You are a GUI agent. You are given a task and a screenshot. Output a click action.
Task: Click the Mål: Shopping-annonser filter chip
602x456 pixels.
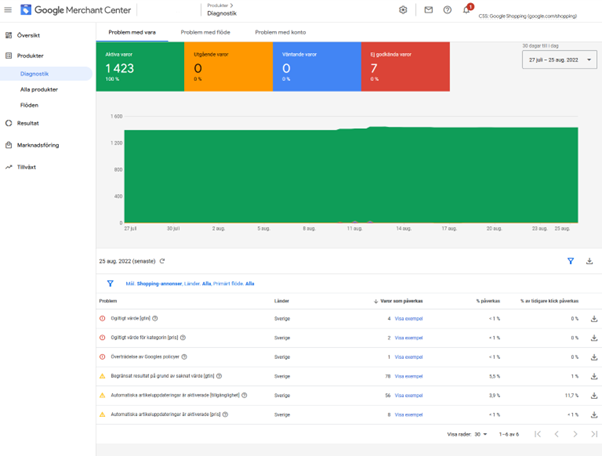(x=154, y=284)
